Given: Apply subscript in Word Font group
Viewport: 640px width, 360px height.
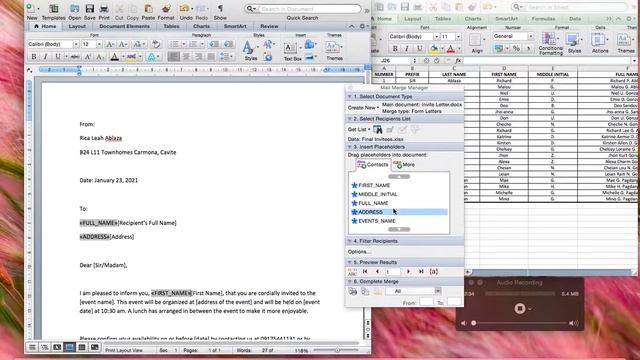Looking at the screenshot, I should coord(100,57).
